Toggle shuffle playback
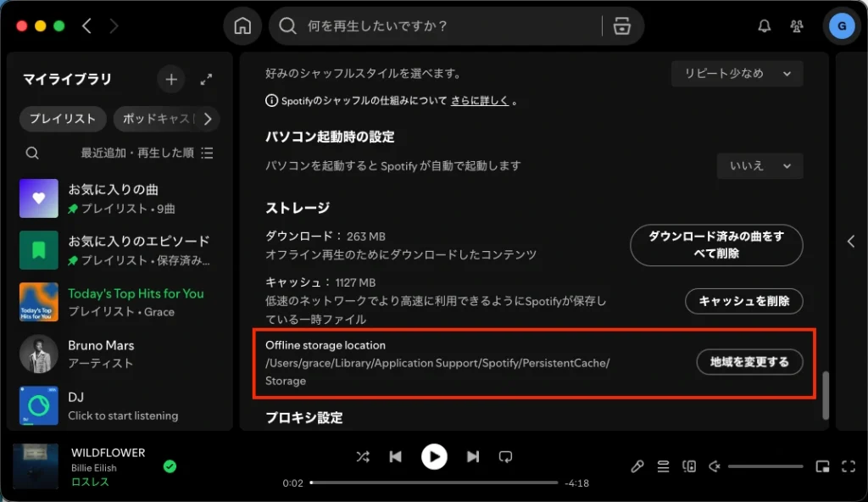Image resolution: width=868 pixels, height=502 pixels. (x=363, y=456)
